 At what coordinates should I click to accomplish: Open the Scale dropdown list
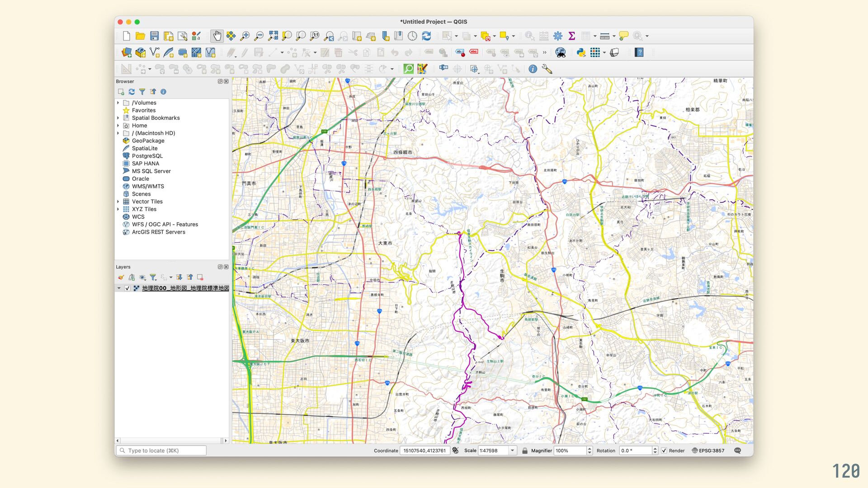(512, 450)
